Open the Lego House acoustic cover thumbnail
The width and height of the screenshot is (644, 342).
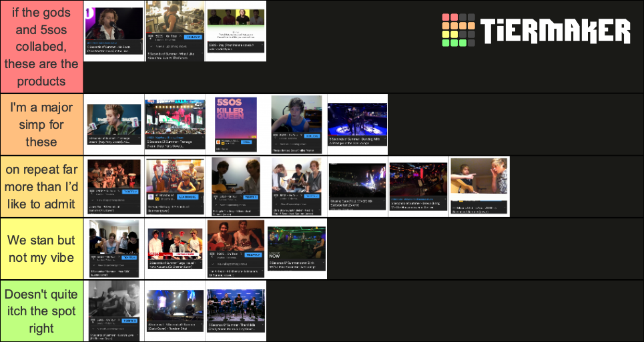175,249
